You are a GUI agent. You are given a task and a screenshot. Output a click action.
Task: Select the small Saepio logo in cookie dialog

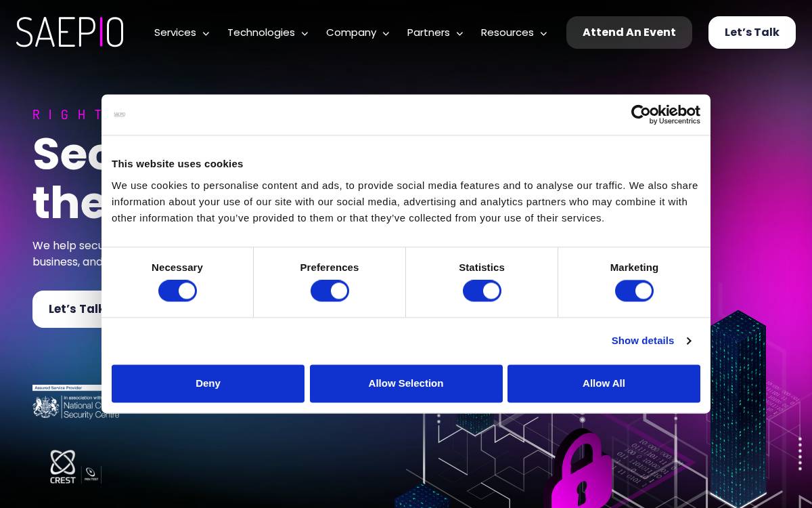(x=120, y=114)
